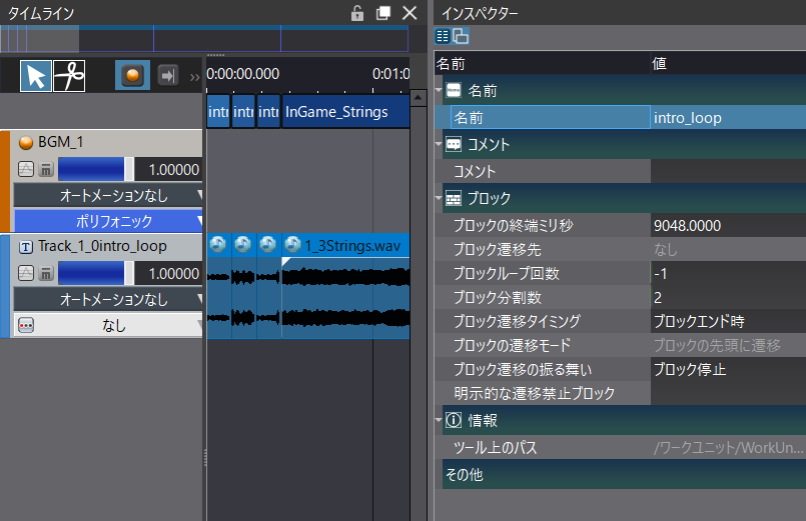Switch inspector to second view icon
806x521 pixels.
[461, 36]
